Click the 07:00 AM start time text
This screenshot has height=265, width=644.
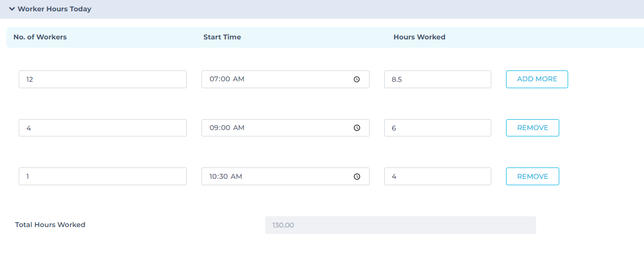(227, 79)
